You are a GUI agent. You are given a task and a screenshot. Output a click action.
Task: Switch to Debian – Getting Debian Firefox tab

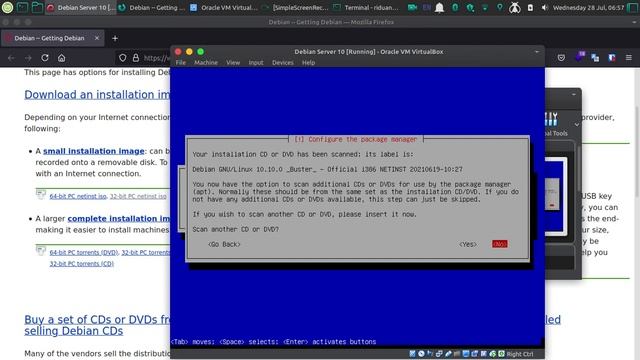click(49, 38)
